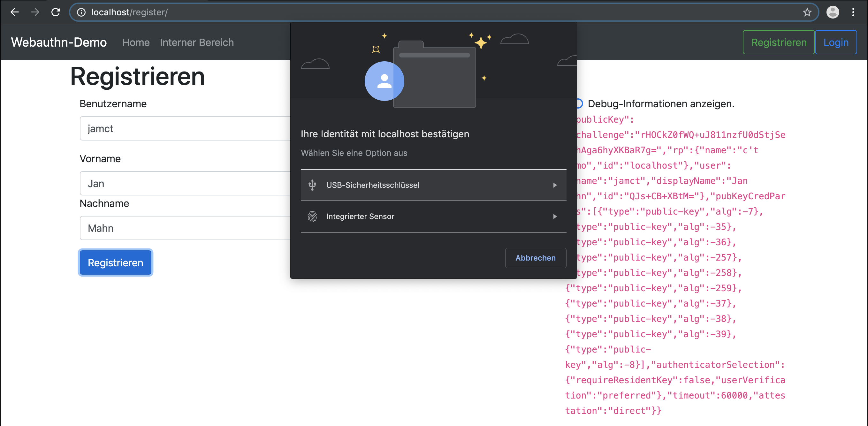Image resolution: width=868 pixels, height=426 pixels.
Task: Open the Chrome three-dot menu
Action: tap(853, 12)
